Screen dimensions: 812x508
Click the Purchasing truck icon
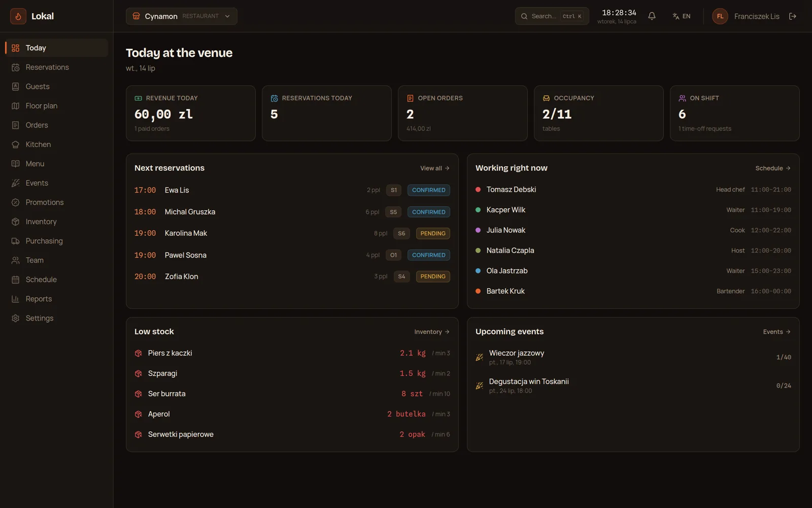16,241
